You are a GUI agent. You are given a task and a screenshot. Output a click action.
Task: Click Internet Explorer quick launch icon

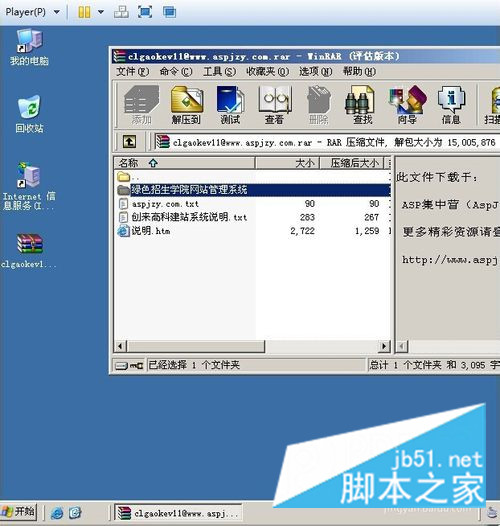[56, 513]
